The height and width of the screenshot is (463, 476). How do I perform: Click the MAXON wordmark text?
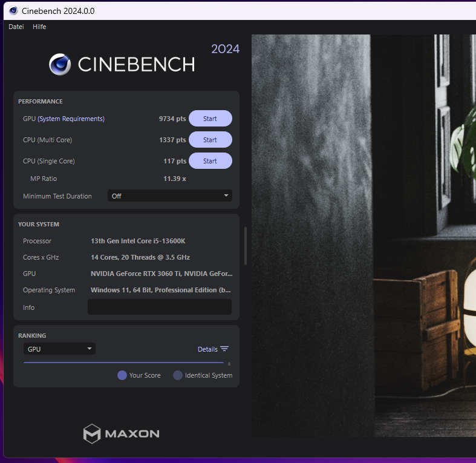(x=132, y=434)
